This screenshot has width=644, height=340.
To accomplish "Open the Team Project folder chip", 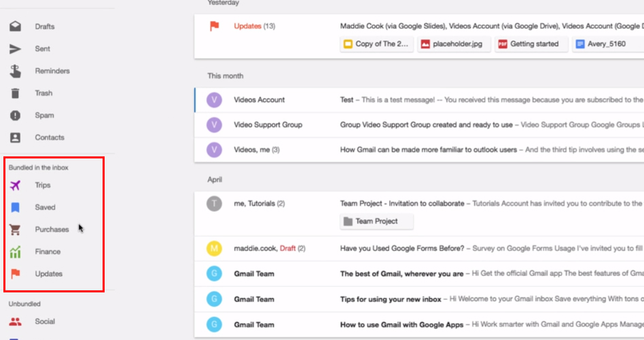I will tap(376, 221).
